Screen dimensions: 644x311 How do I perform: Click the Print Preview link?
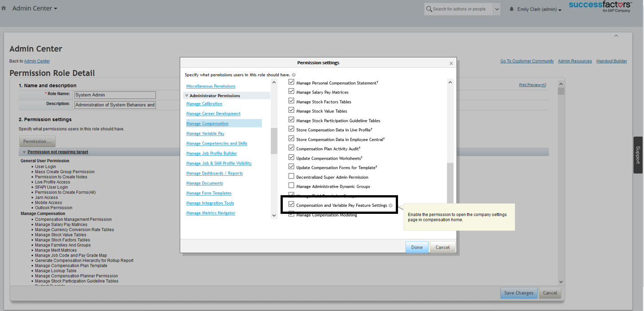coord(530,85)
